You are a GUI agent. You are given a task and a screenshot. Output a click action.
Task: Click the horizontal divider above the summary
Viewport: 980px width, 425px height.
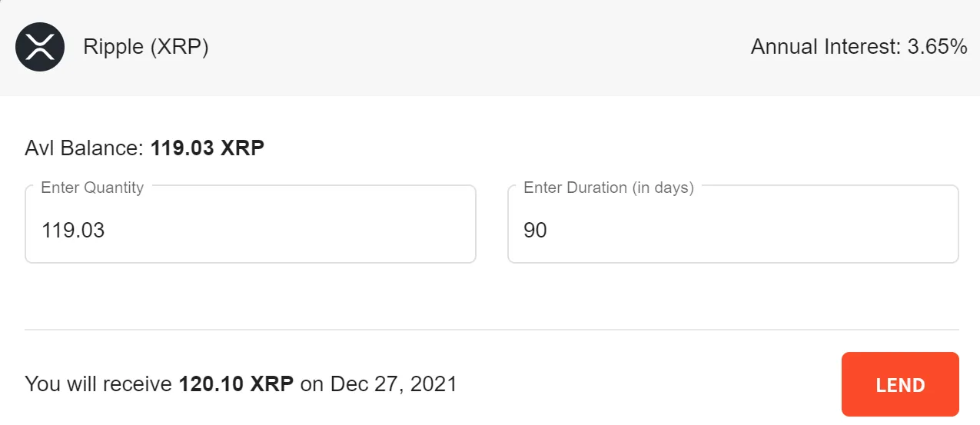coord(492,330)
